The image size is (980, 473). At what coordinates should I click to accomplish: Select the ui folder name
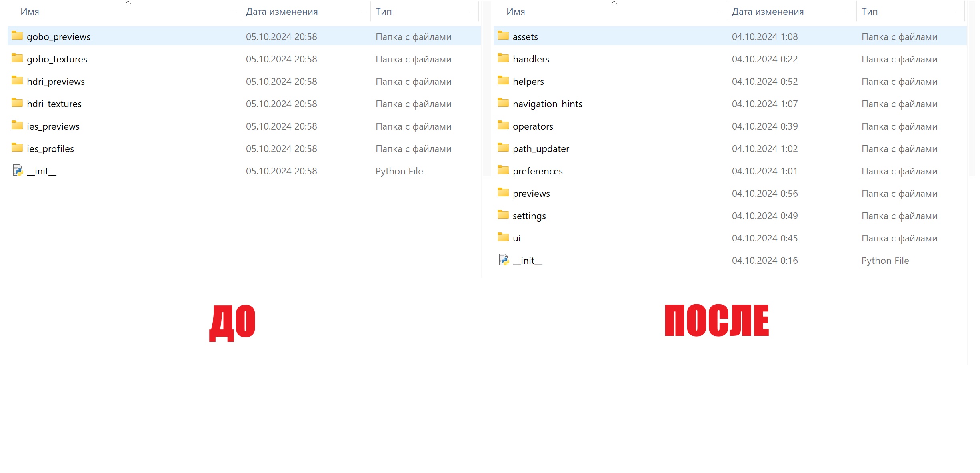[x=517, y=238]
